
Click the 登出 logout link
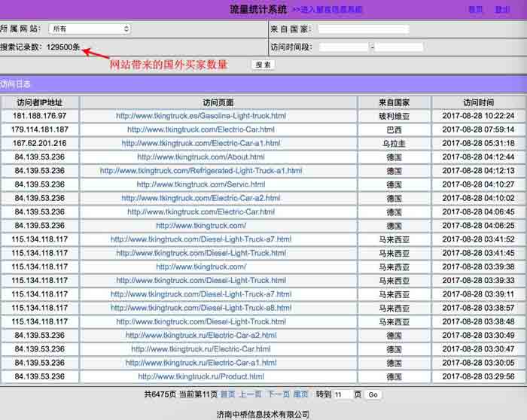click(x=502, y=10)
